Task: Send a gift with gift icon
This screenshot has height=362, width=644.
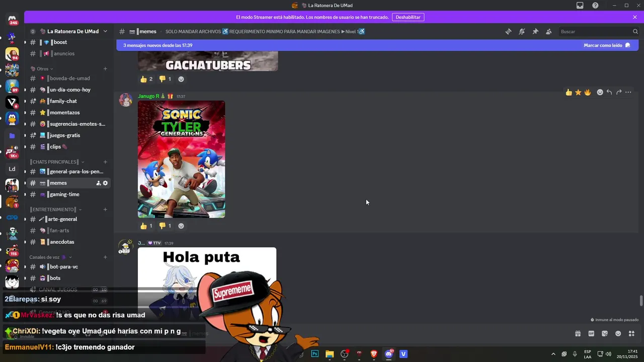Action: tap(578, 333)
